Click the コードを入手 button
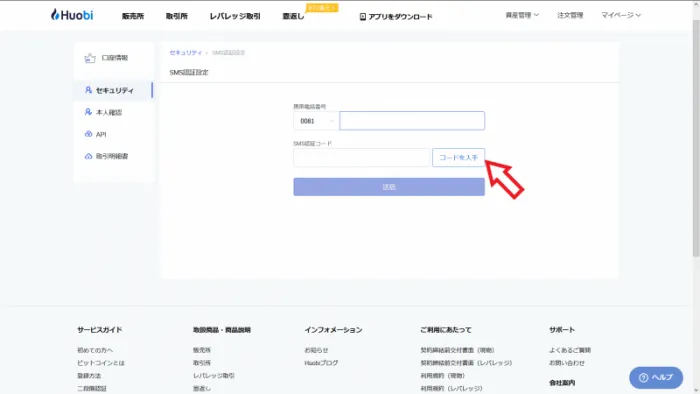 [x=458, y=158]
